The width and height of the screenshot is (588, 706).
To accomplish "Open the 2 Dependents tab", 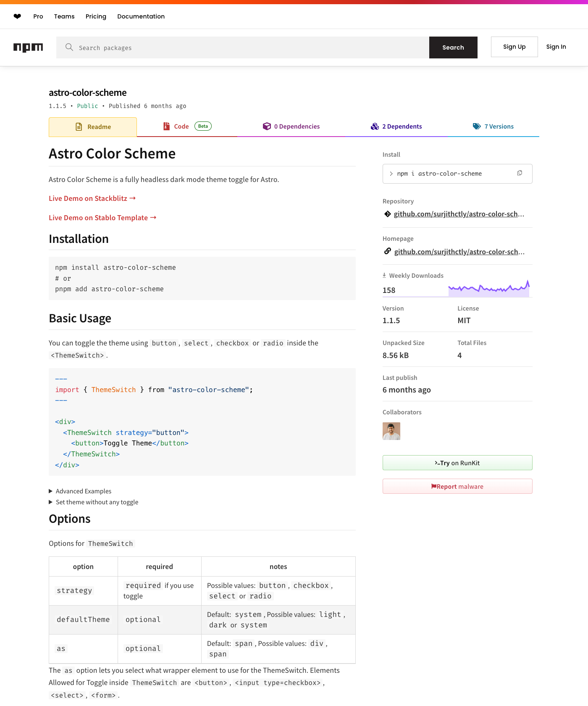I will click(x=396, y=126).
